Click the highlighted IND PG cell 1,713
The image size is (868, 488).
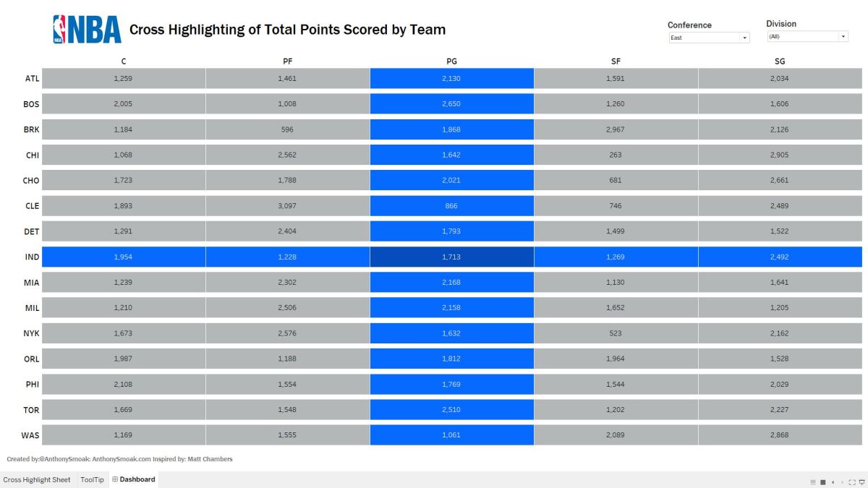(451, 257)
